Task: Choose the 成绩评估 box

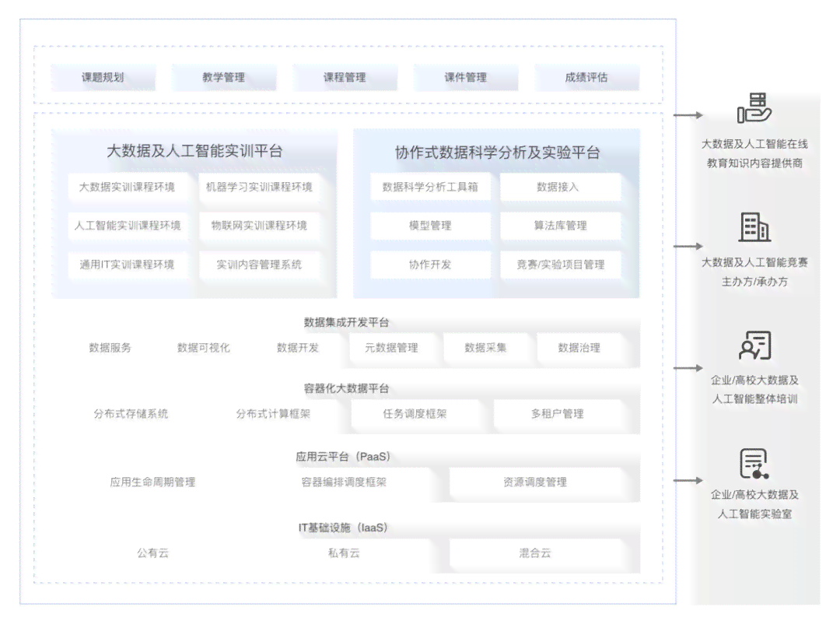Action: pos(586,78)
